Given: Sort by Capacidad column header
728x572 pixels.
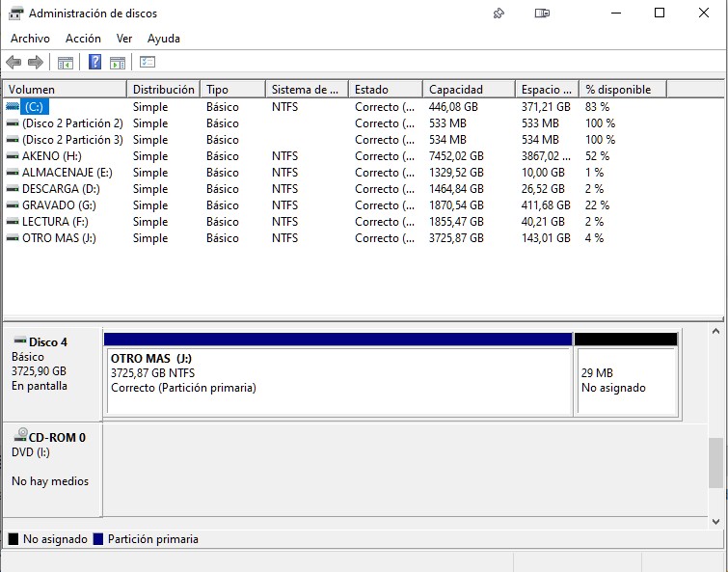Looking at the screenshot, I should 470,89.
